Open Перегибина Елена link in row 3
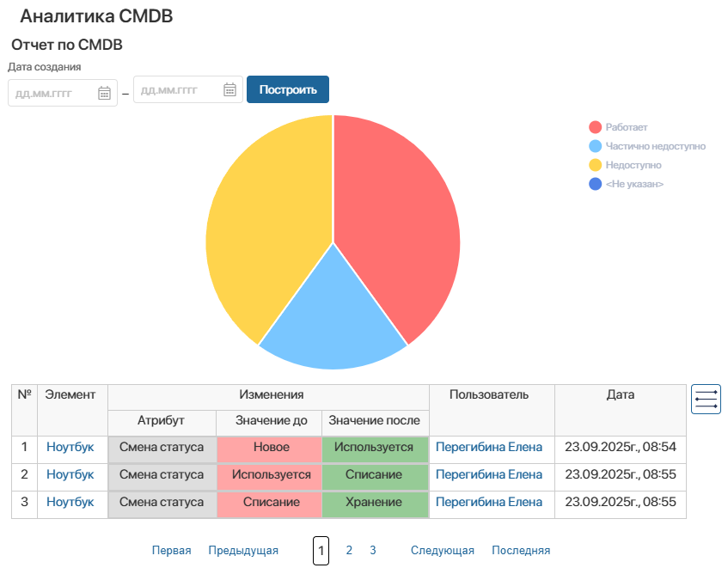The width and height of the screenshot is (728, 574). click(489, 502)
